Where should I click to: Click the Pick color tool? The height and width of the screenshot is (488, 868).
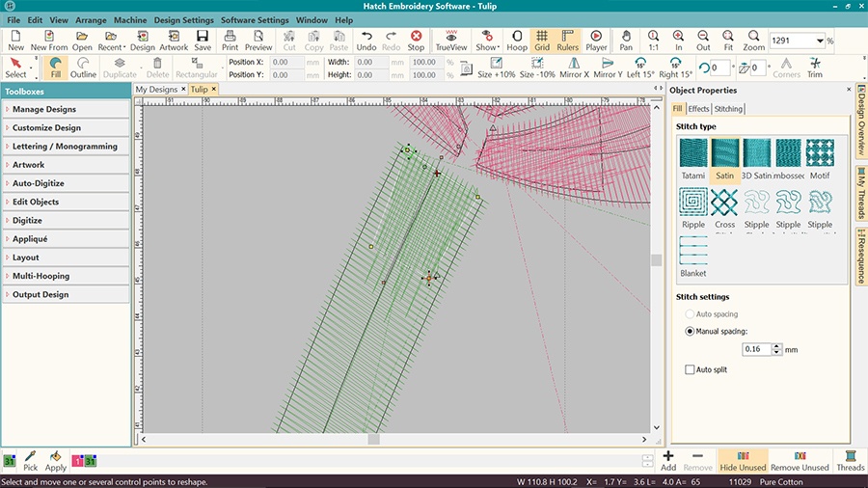[31, 459]
